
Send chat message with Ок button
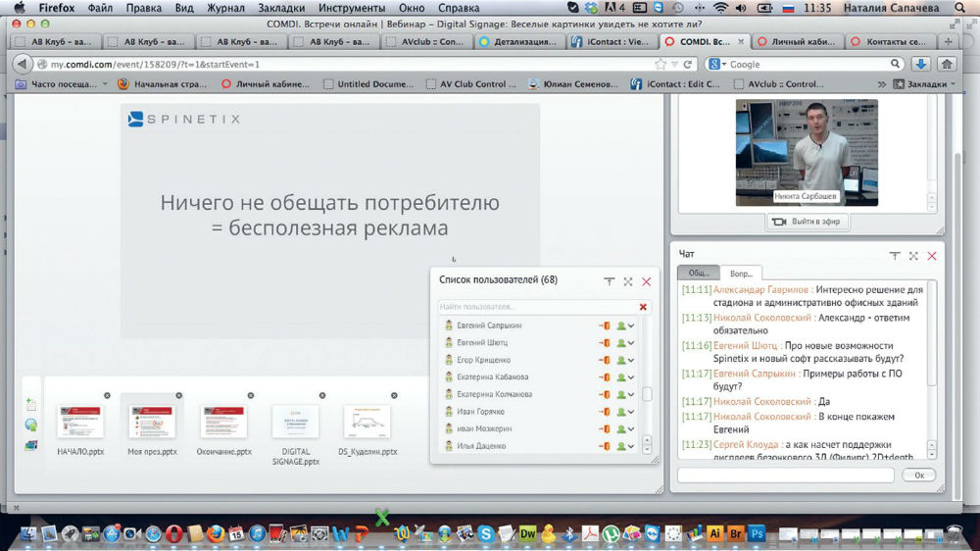[919, 476]
